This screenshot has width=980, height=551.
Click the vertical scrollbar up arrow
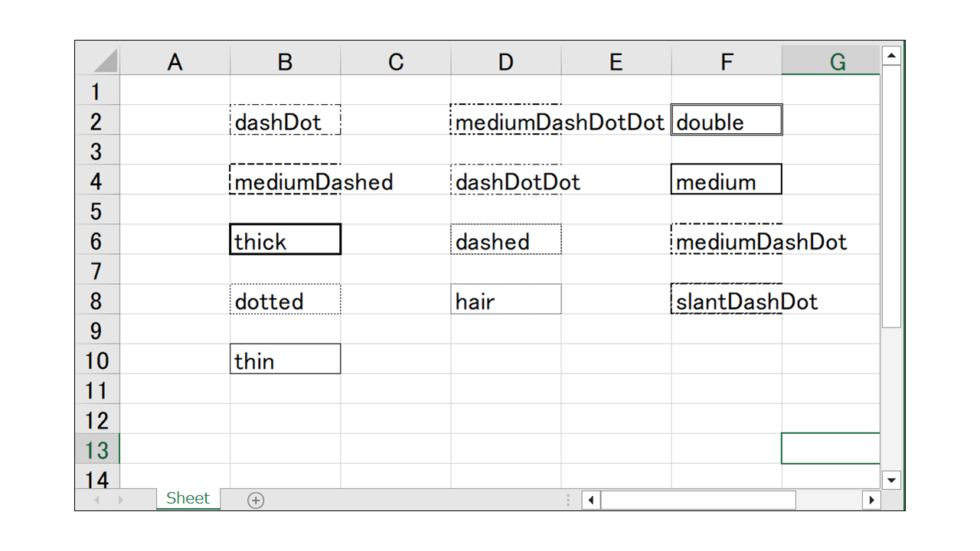tap(891, 55)
